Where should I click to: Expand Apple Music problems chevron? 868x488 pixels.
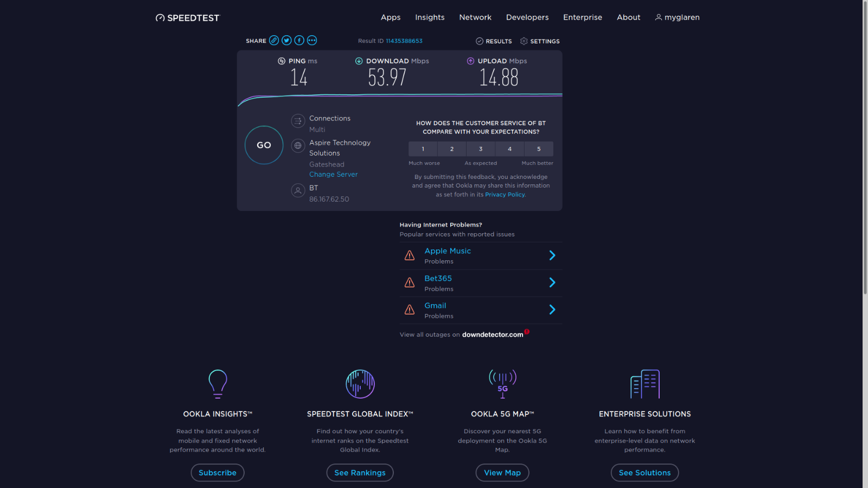[x=552, y=255]
